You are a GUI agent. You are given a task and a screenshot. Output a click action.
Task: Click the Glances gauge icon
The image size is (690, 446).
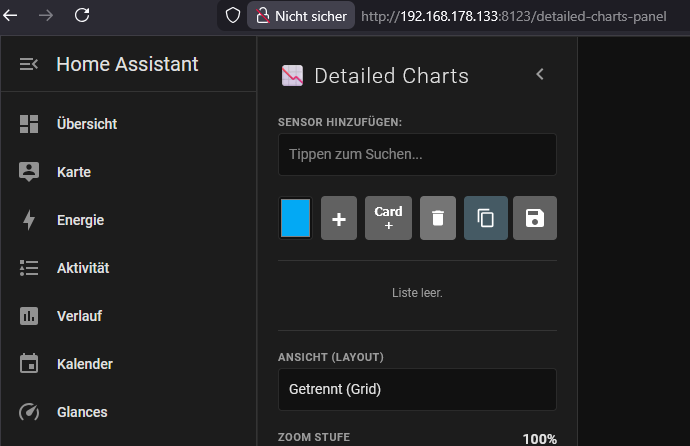(x=28, y=412)
